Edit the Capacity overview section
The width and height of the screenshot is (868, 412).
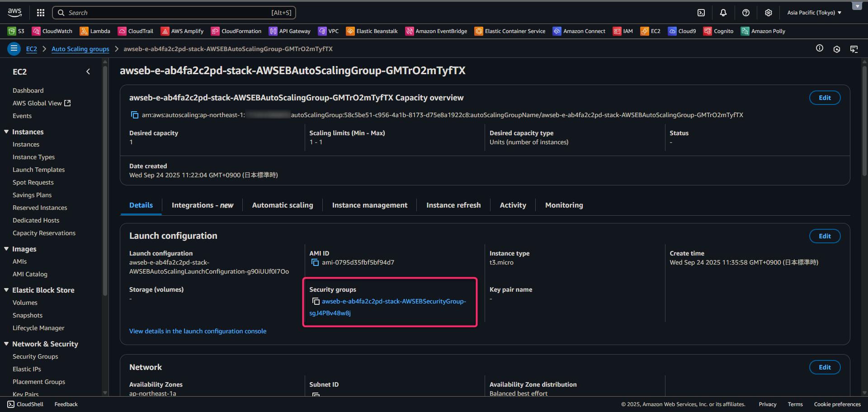click(x=825, y=98)
